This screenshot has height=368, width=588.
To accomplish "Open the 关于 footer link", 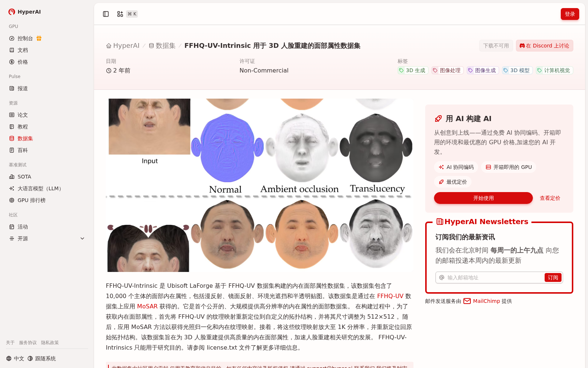I will [x=10, y=343].
